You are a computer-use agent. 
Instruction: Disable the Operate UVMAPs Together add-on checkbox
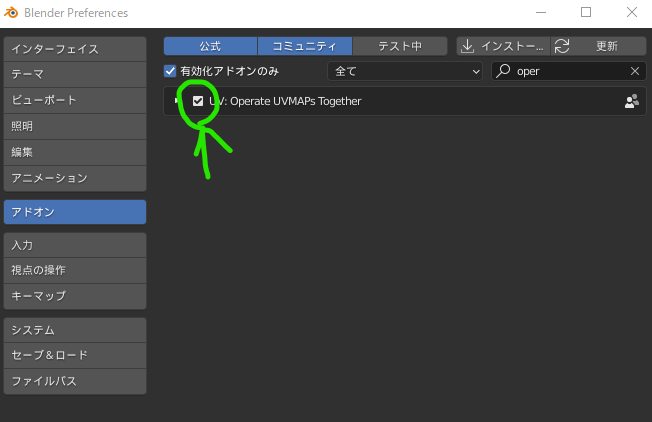198,101
